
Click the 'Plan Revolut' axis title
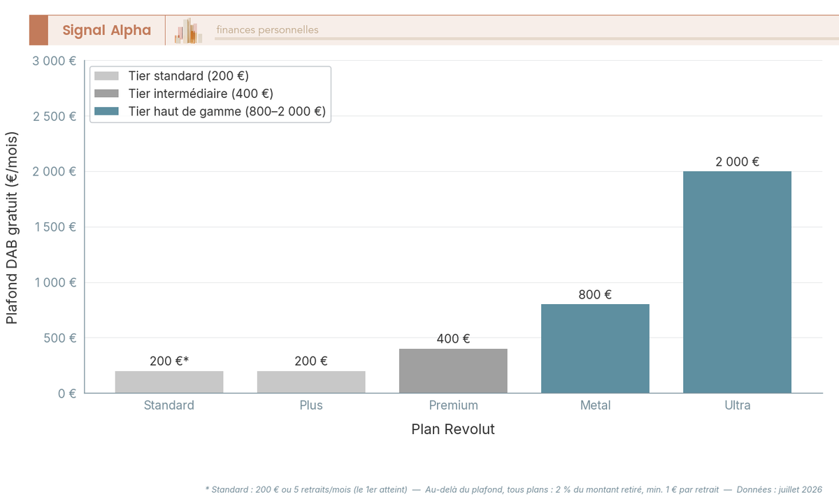pos(453,429)
